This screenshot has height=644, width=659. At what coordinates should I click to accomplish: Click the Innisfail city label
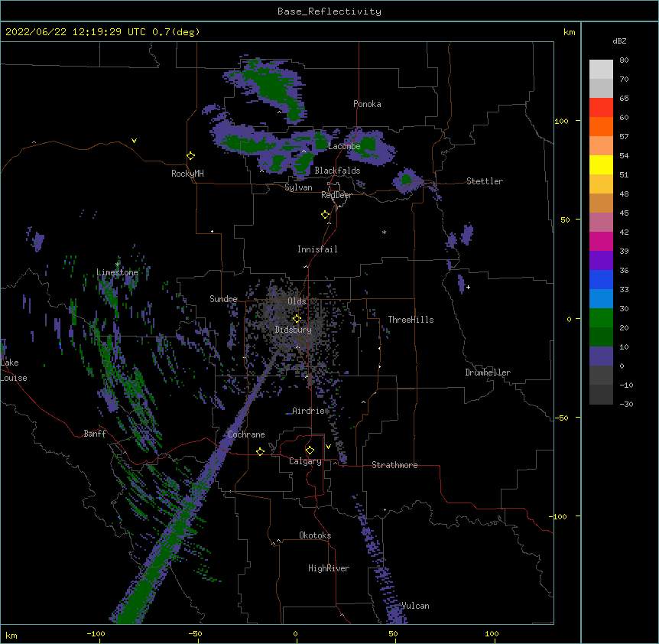tap(317, 249)
